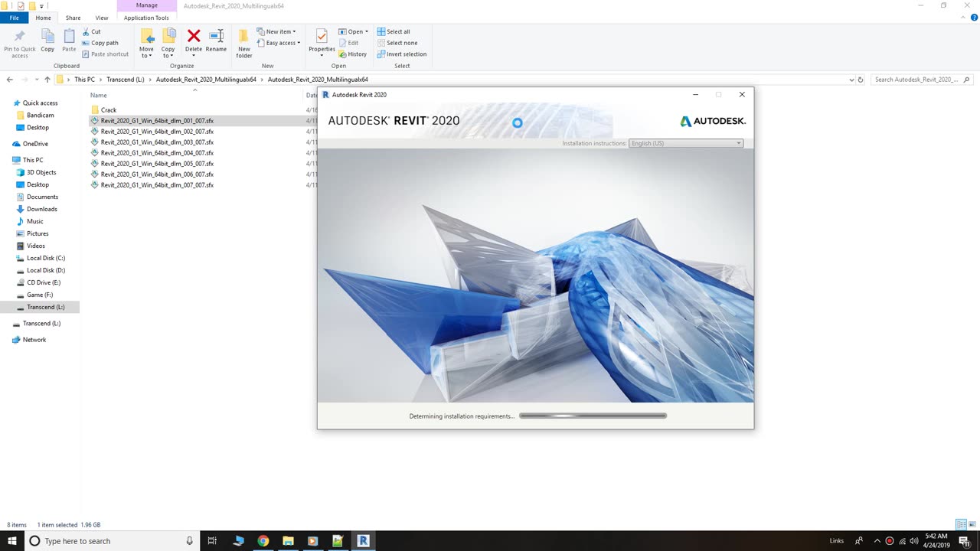
Task: Select Revit_2020_G1_Win_64bit_dlm_007_007.sfx file
Action: (x=157, y=185)
